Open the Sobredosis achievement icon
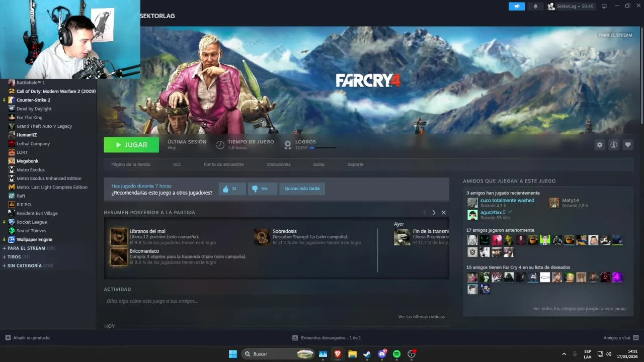The image size is (644, 362). pos(262,237)
